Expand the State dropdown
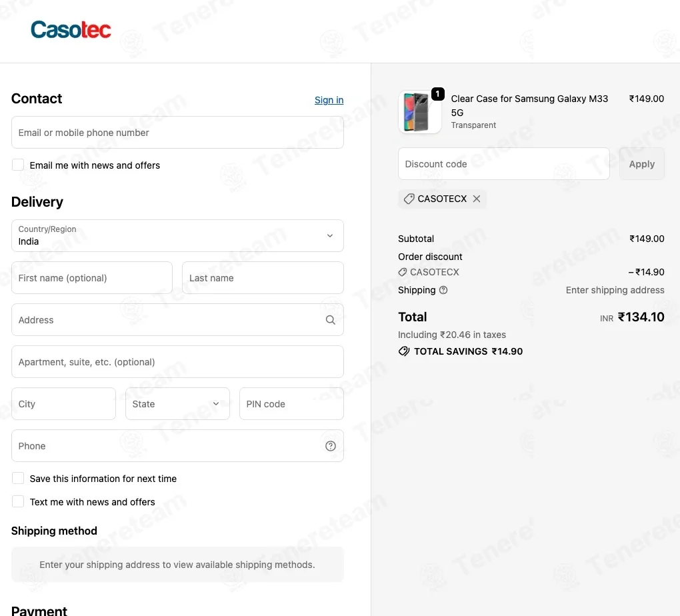 [177, 404]
